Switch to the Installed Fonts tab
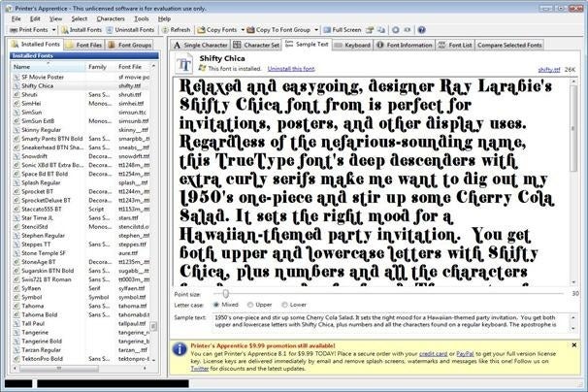 36,44
